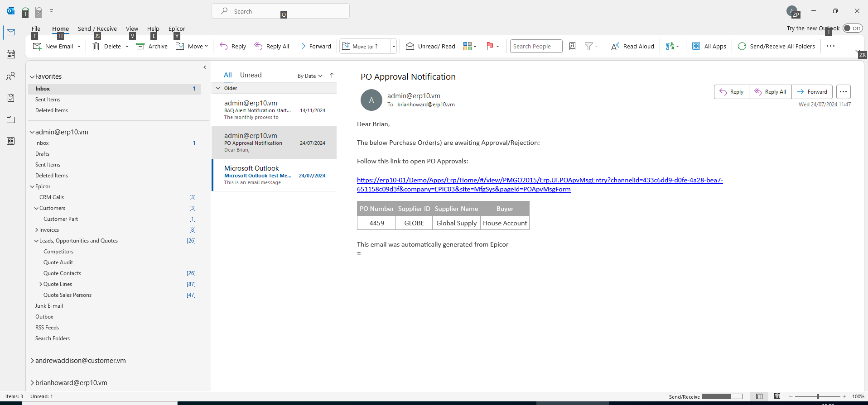The height and width of the screenshot is (405, 868).
Task: Open the New Email dropdown arrow
Action: [79, 46]
